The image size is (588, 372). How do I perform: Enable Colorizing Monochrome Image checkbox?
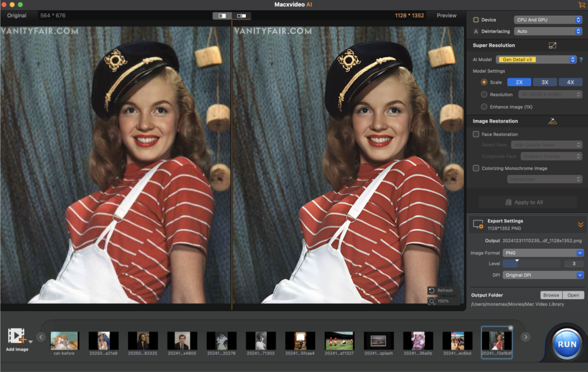(x=476, y=168)
